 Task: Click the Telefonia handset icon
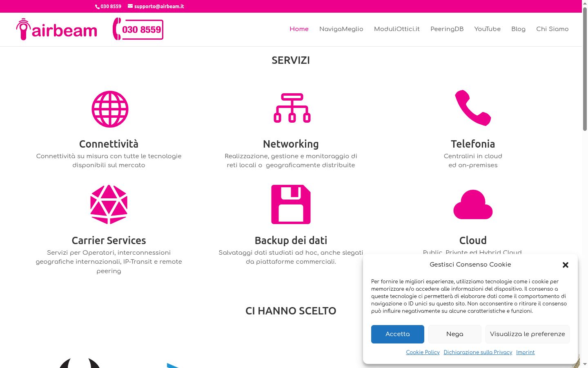(473, 108)
